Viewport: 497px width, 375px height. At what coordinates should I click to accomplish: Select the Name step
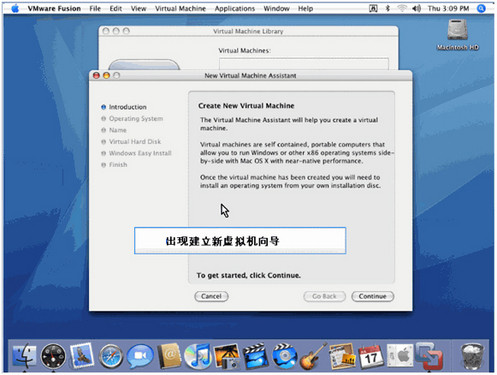coord(114,130)
